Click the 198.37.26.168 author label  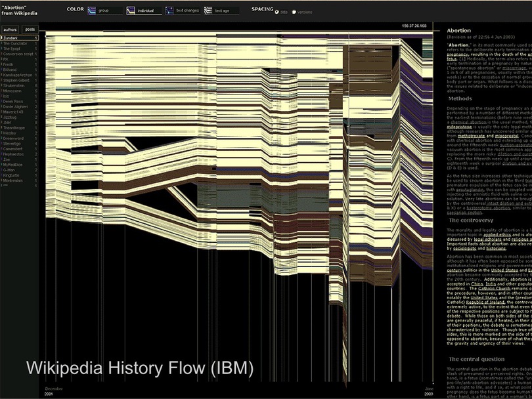(414, 26)
